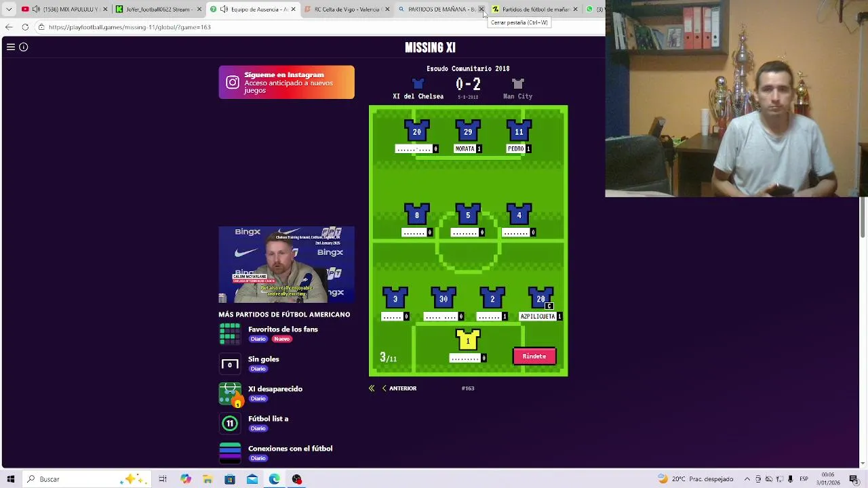The width and height of the screenshot is (868, 488).
Task: Click the number 20 forward name field
Action: coord(414,148)
